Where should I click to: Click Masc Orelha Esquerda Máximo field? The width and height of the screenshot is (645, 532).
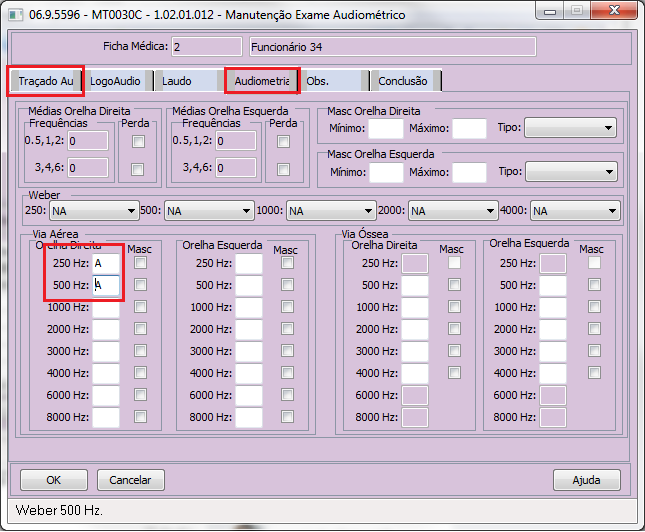[469, 172]
